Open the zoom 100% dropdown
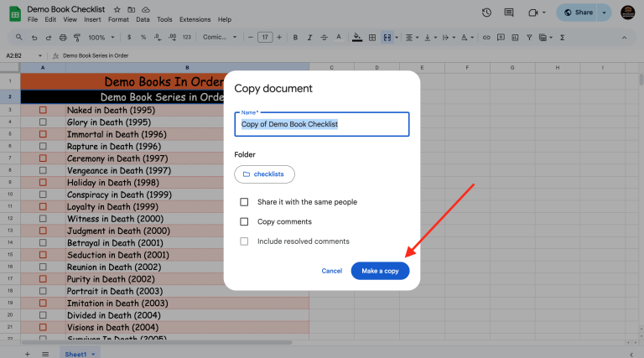This screenshot has width=644, height=358. (x=101, y=38)
